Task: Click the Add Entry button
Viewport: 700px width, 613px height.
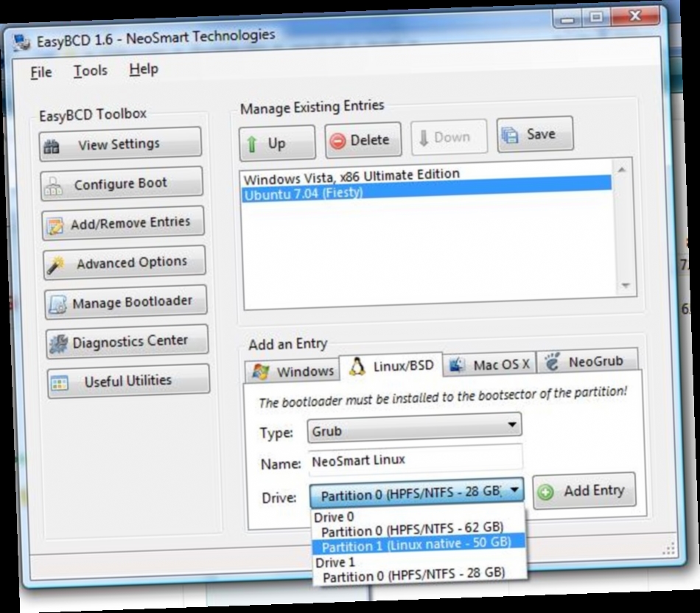Action: (x=584, y=491)
